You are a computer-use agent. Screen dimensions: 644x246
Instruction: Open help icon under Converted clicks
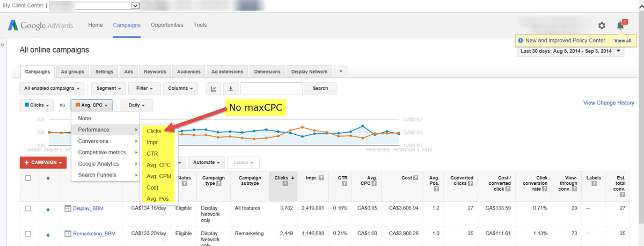pos(471,184)
